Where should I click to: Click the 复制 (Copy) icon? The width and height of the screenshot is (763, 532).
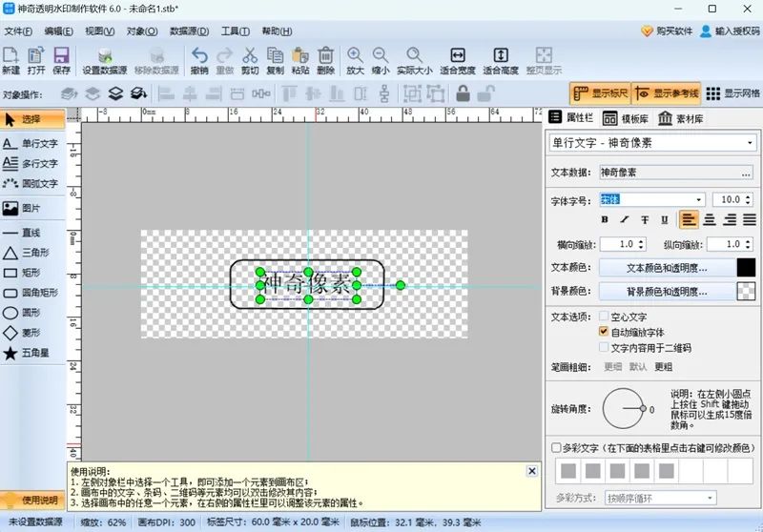click(x=275, y=60)
